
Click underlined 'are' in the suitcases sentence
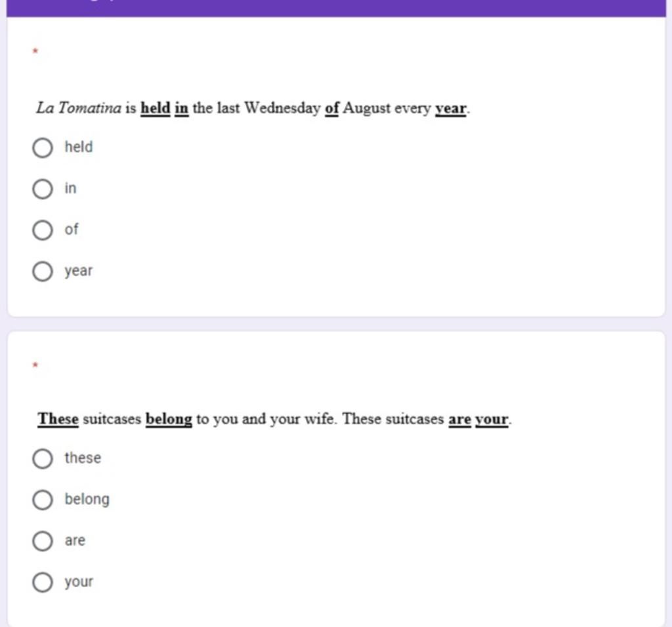(x=459, y=419)
